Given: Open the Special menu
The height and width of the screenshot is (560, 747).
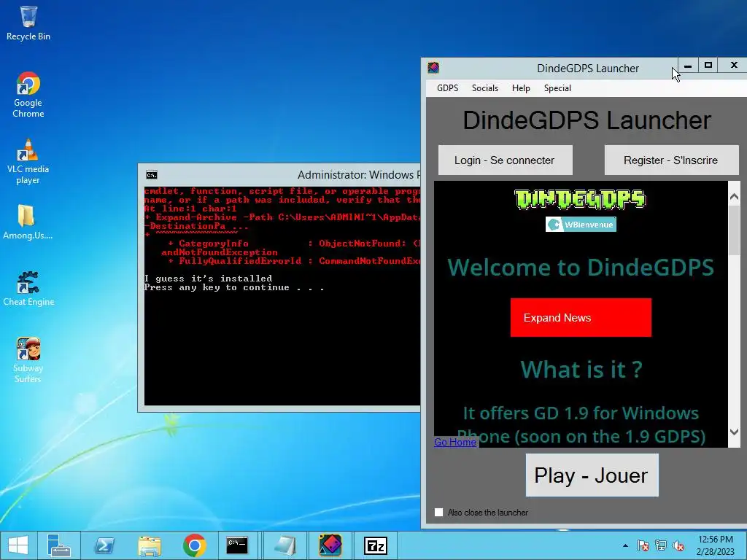Looking at the screenshot, I should [557, 88].
